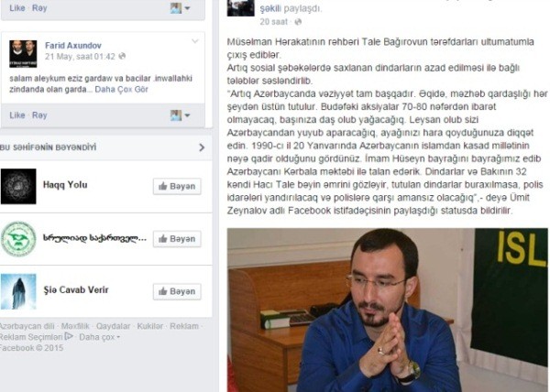This screenshot has height=392, width=550.
Task: Click Farid Axundov's profile picture
Action: tap(23, 54)
